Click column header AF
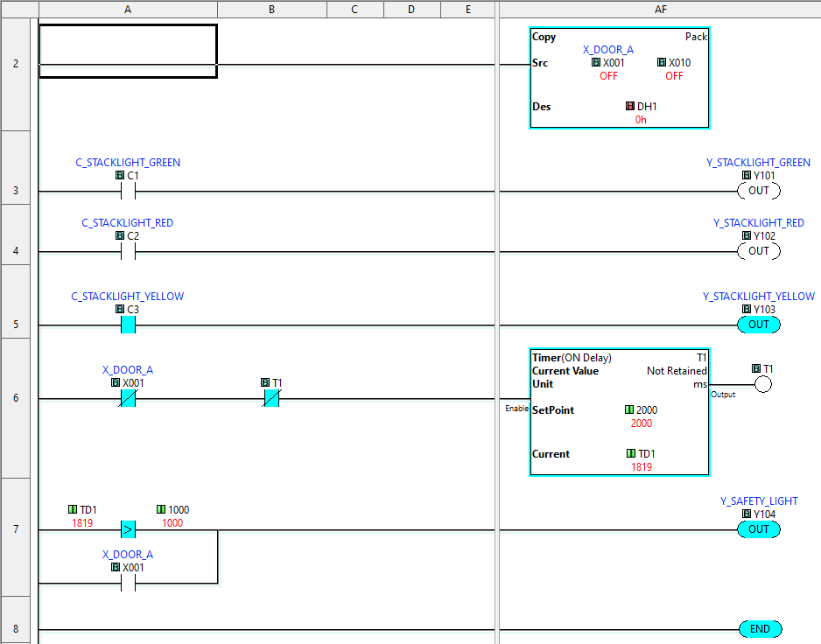This screenshot has height=644, width=821. click(x=660, y=10)
